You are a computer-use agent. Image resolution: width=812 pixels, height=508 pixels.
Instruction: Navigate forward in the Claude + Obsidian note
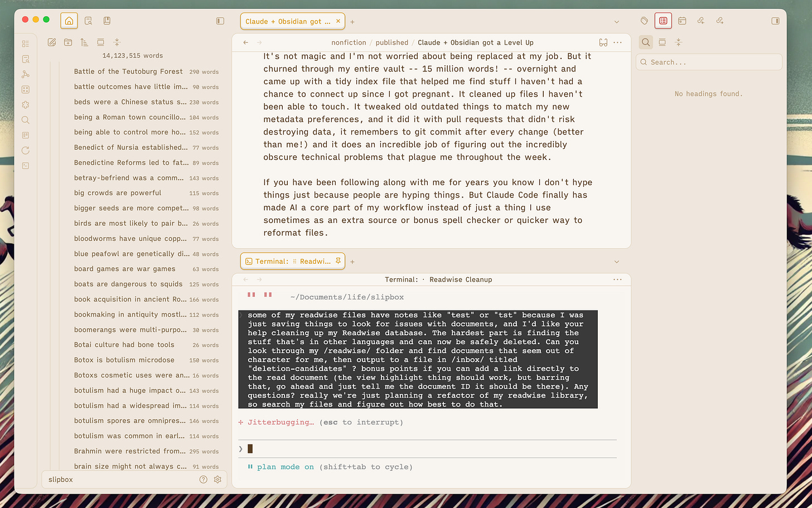[259, 42]
